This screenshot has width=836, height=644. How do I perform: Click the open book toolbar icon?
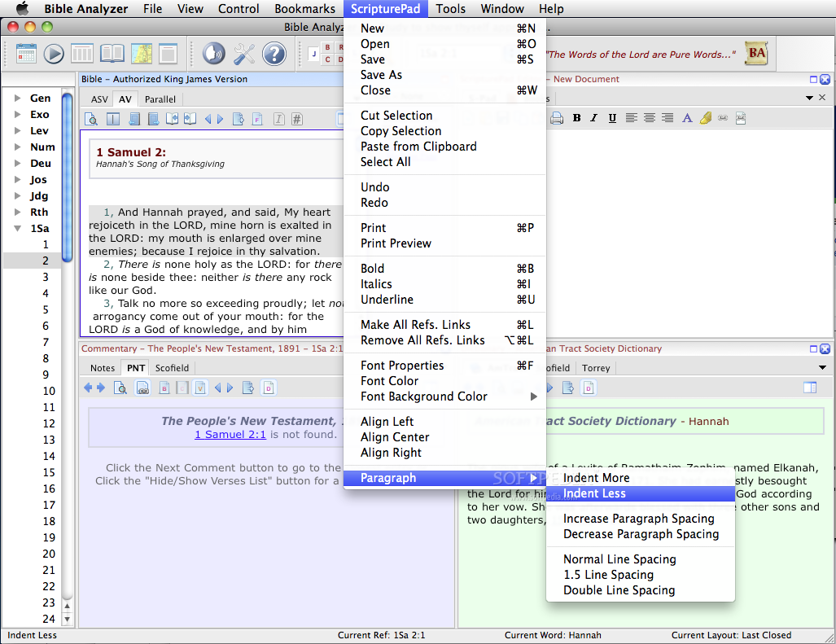tap(112, 53)
